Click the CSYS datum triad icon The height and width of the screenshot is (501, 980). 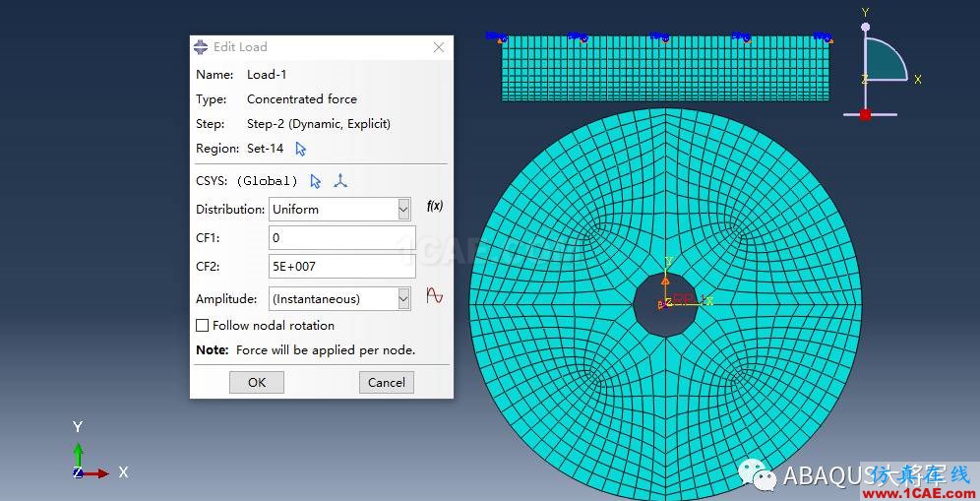click(x=340, y=181)
